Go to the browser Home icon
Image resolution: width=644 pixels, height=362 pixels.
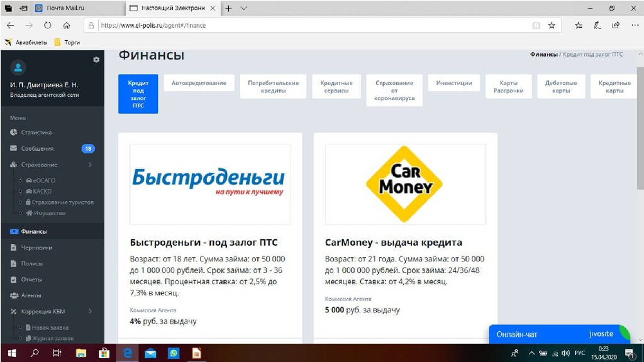tap(67, 25)
